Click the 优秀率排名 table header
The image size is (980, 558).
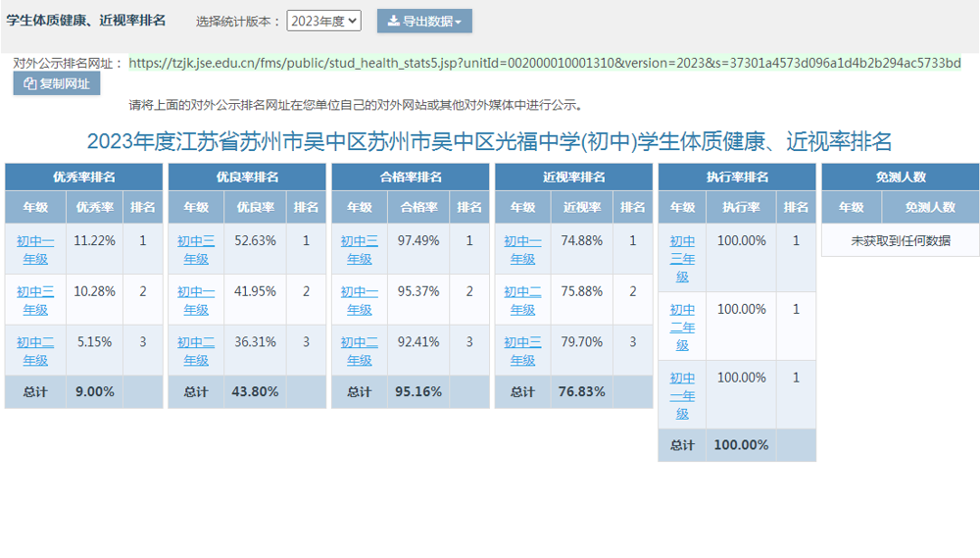coord(83,178)
